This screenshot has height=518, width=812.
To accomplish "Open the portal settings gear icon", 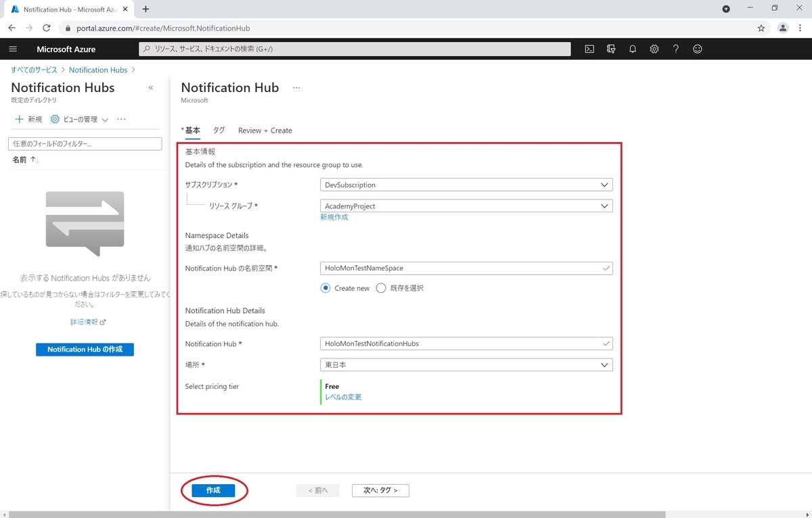I will 654,49.
